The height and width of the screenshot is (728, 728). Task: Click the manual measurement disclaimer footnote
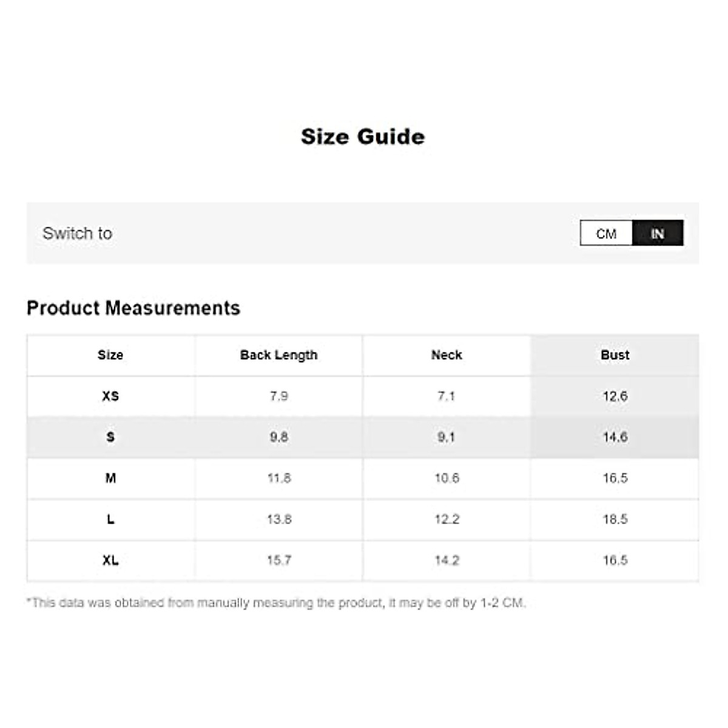pyautogui.click(x=276, y=603)
